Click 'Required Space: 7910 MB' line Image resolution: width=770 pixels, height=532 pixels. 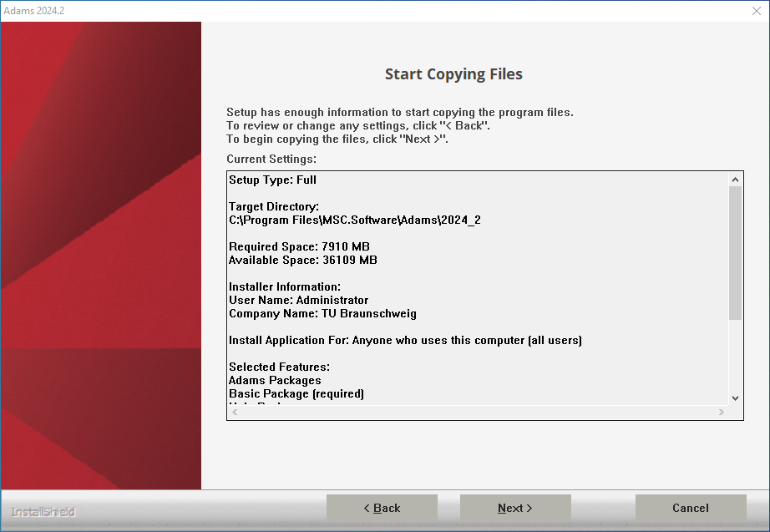pos(299,246)
